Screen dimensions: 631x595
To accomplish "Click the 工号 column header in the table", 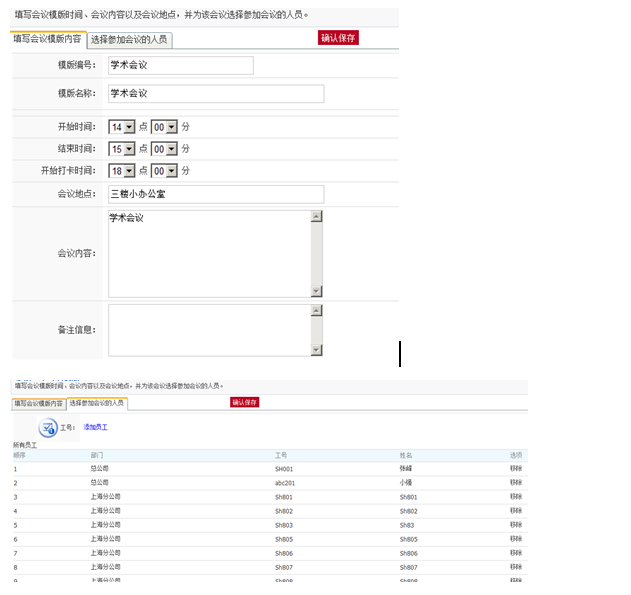I will pos(281,455).
